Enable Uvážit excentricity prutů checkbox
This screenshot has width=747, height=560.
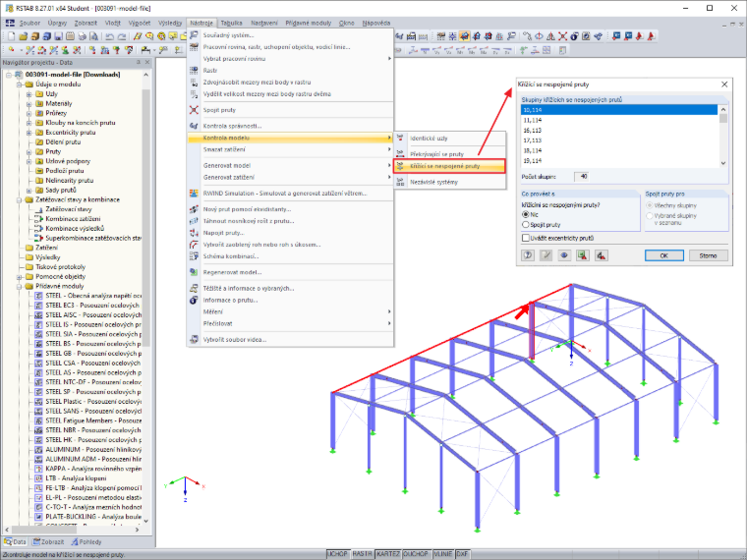pos(526,238)
